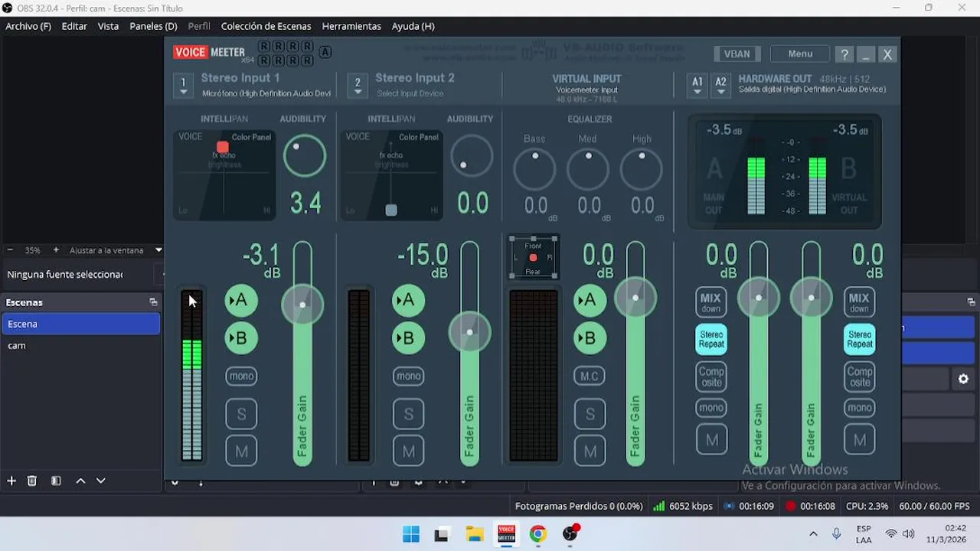Mute the bus A output
This screenshot has width=980, height=551.
tap(711, 440)
